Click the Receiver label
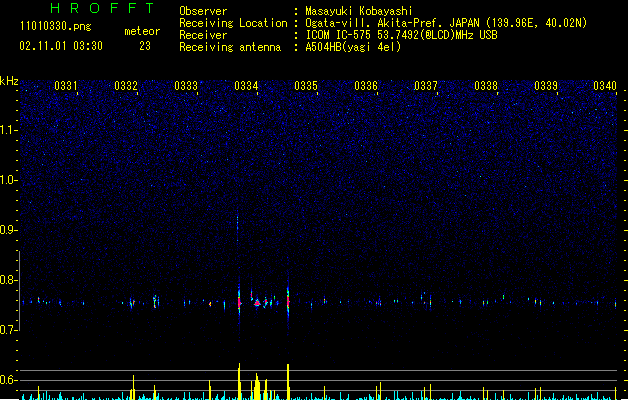This screenshot has height=400, width=629. (203, 35)
